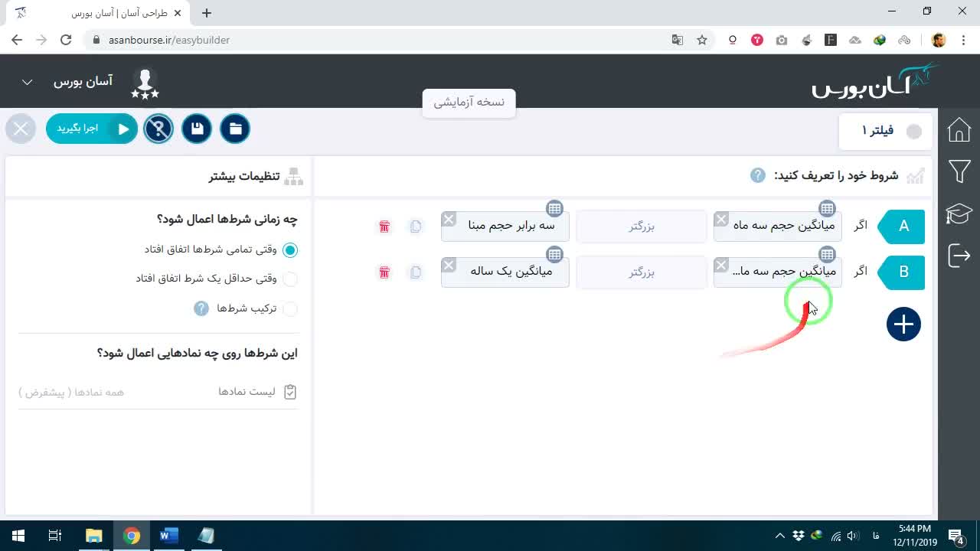980x551 pixels.
Task: Close the طراحی آسان browser tab
Action: [x=178, y=13]
